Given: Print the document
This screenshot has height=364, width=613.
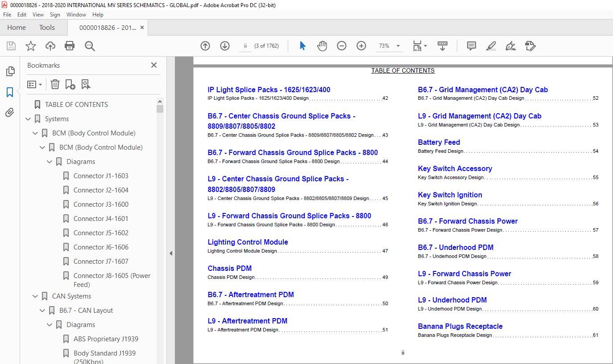Looking at the screenshot, I should [70, 46].
